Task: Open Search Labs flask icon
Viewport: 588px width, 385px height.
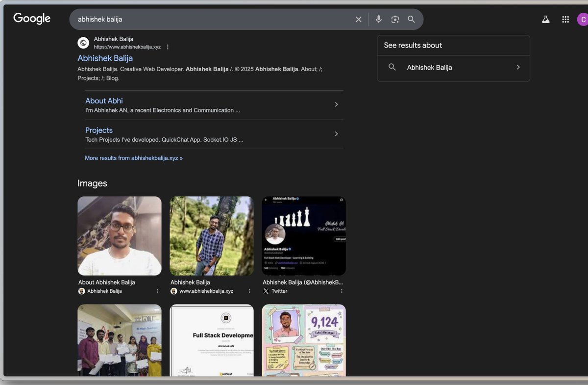Action: [546, 19]
